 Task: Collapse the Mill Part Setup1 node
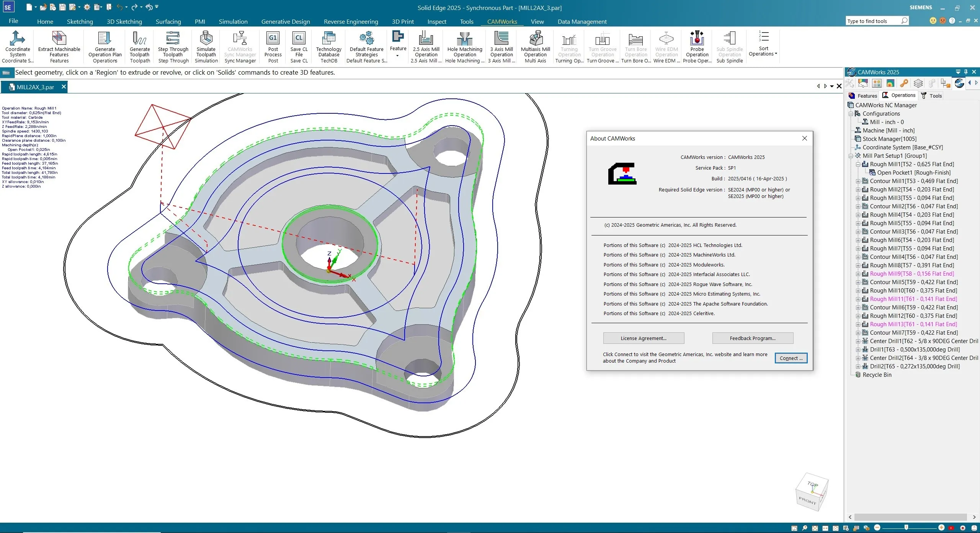[851, 156]
